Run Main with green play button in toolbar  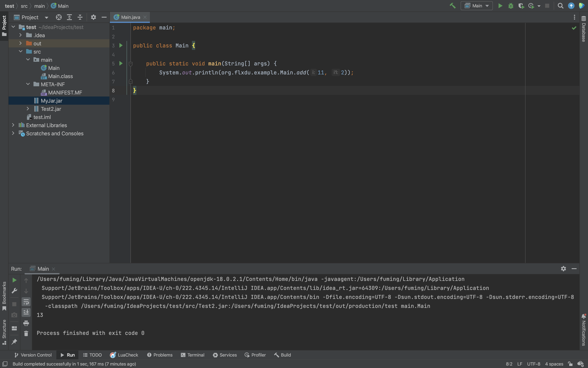[500, 6]
